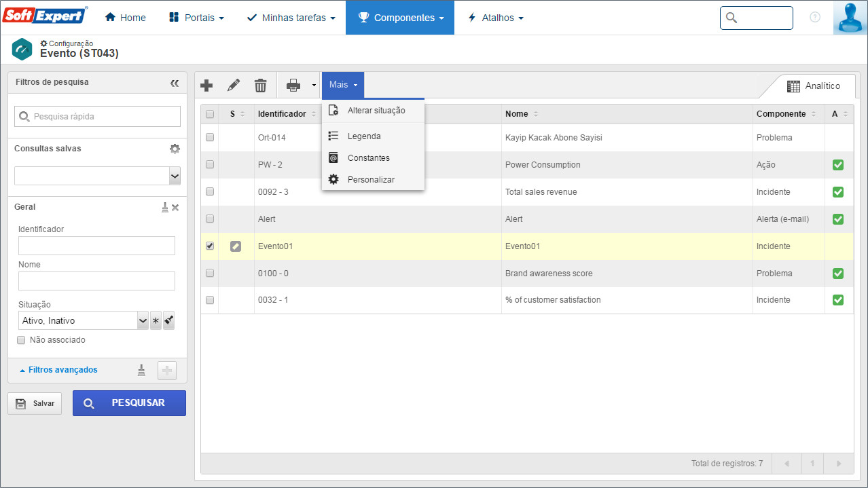Click the delete trash can icon
The image size is (868, 488).
coord(261,85)
